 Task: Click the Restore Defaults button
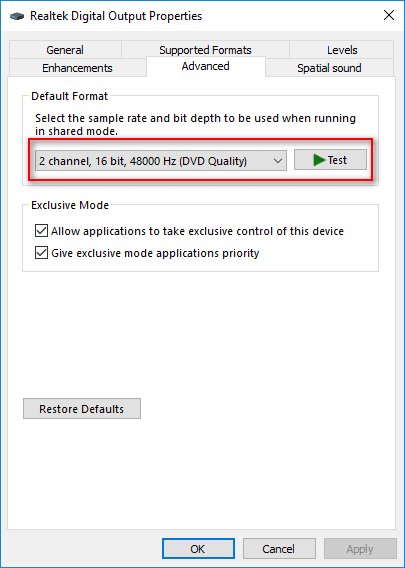pos(82,409)
